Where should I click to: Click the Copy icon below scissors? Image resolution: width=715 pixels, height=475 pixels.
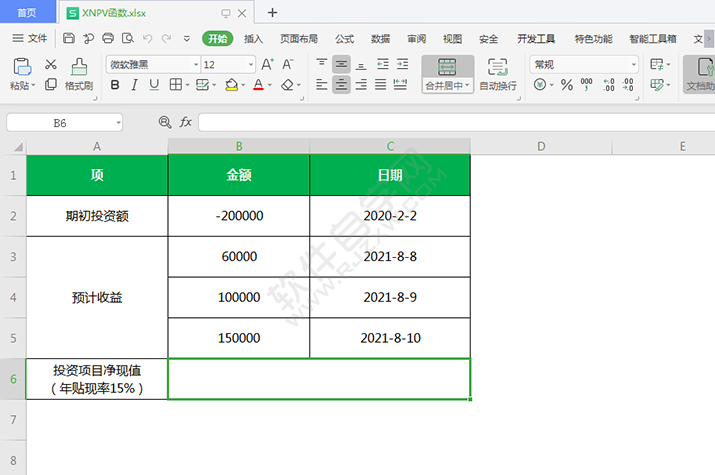point(51,84)
